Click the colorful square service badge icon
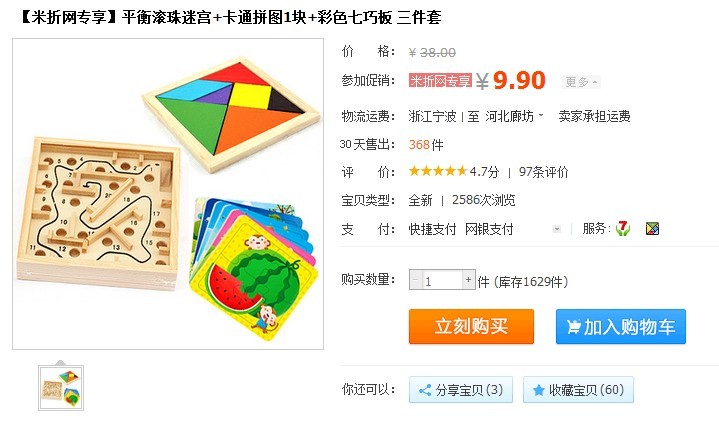 pyautogui.click(x=652, y=228)
